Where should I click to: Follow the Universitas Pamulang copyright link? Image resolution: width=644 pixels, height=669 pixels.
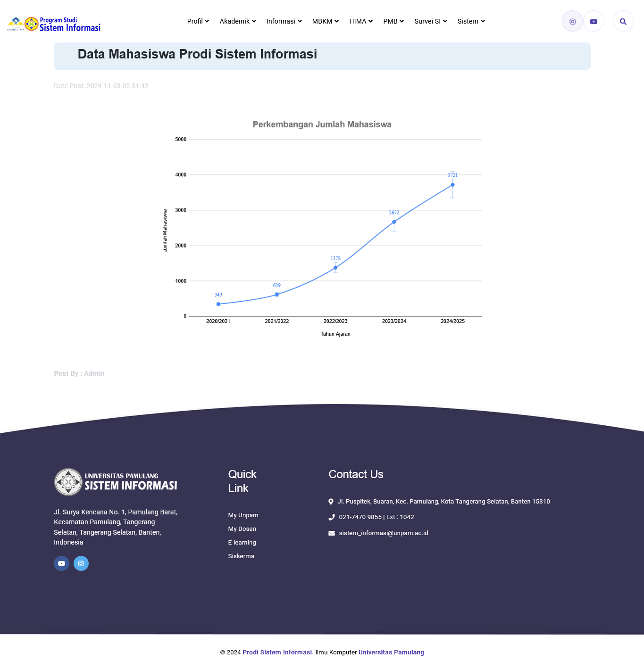coord(391,652)
